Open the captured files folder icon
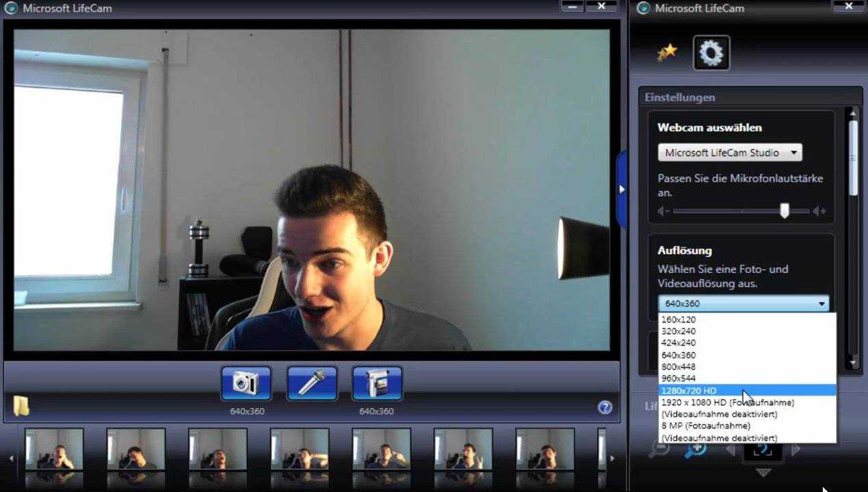This screenshot has height=492, width=868. click(21, 406)
